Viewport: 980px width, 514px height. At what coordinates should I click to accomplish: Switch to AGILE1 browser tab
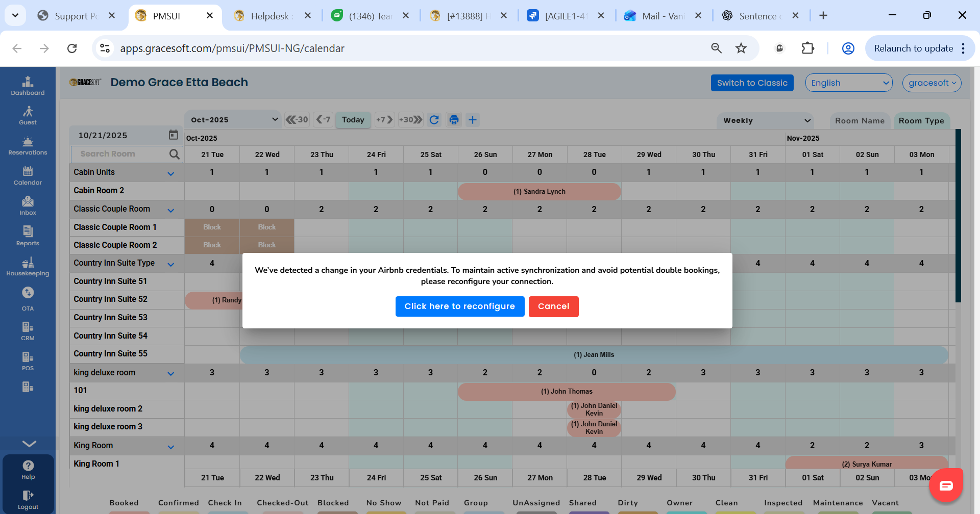click(566, 16)
